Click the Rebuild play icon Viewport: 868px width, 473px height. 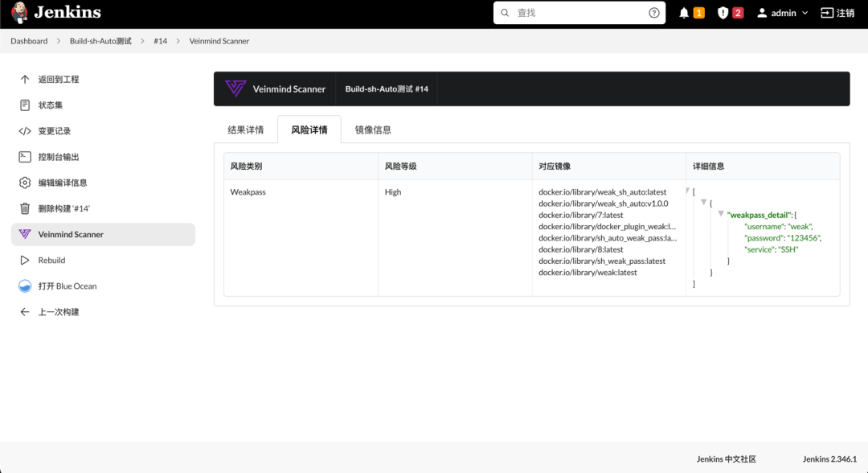25,260
